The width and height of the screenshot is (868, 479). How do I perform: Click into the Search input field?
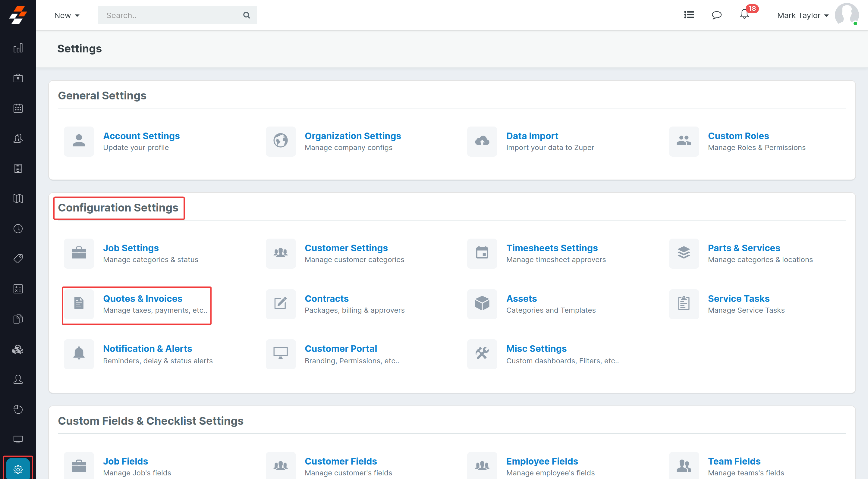tap(168, 15)
